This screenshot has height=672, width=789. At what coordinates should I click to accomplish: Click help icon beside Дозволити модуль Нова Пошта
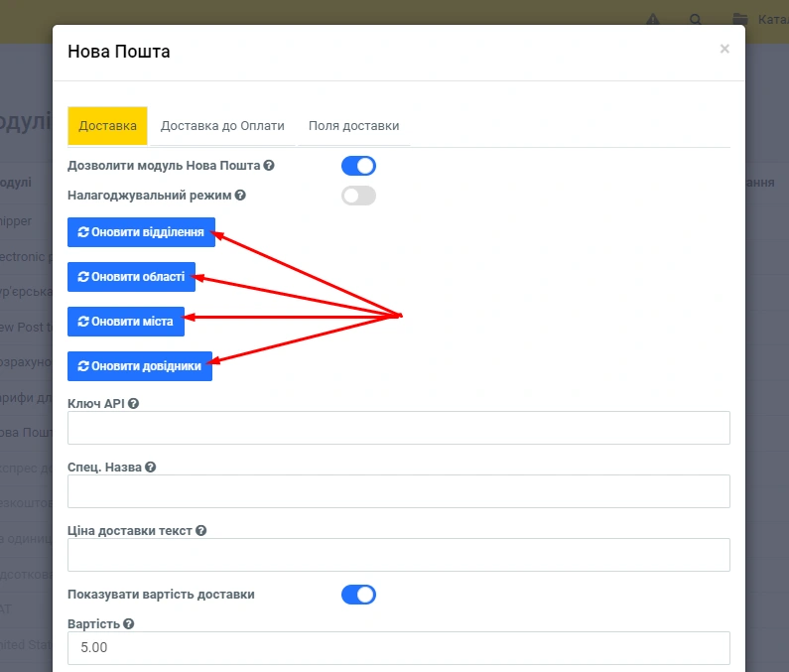tap(269, 166)
